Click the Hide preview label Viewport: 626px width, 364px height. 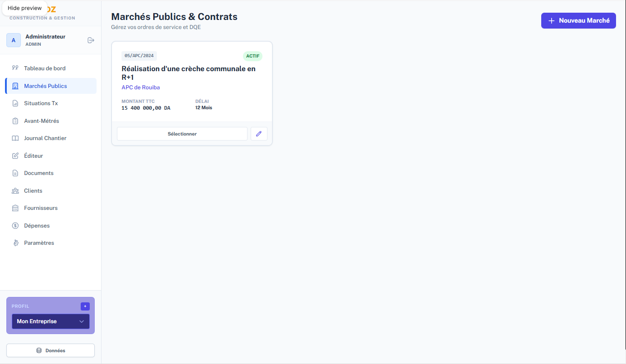point(24,8)
